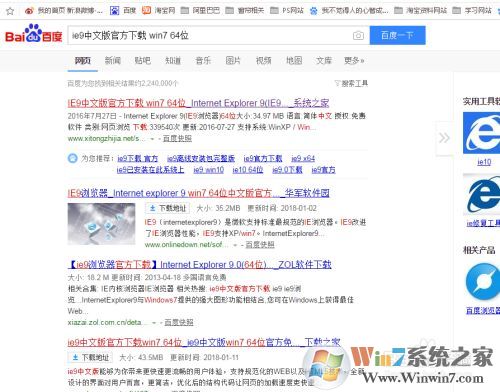500x392 pixels.
Task: Click the download arrow icon in 华军软件园 result
Action: click(x=152, y=208)
